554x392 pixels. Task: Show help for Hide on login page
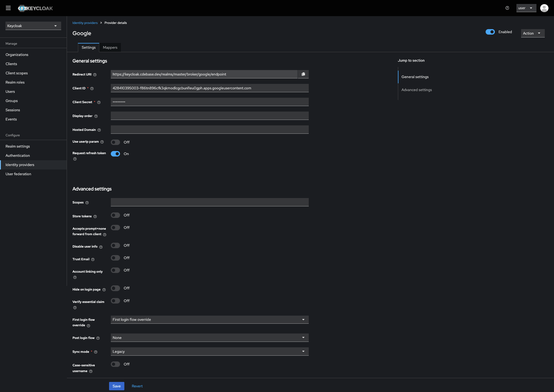(104, 290)
